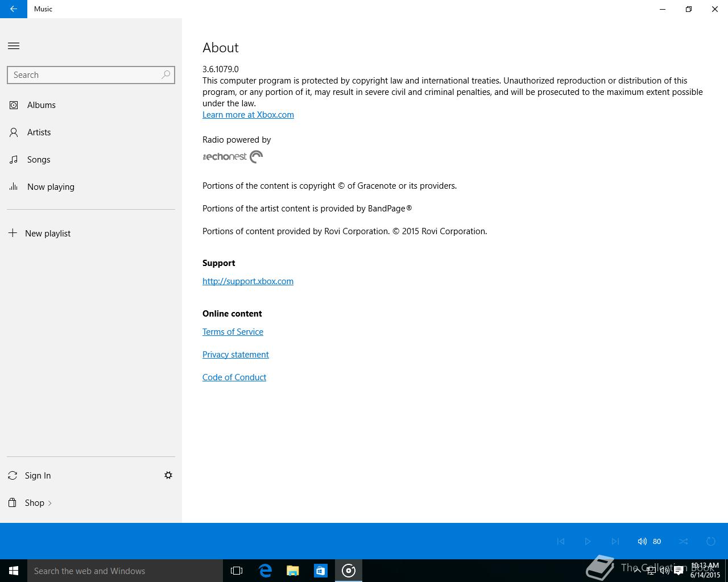Skip to the previous track
The height and width of the screenshot is (582, 728).
pyautogui.click(x=561, y=541)
